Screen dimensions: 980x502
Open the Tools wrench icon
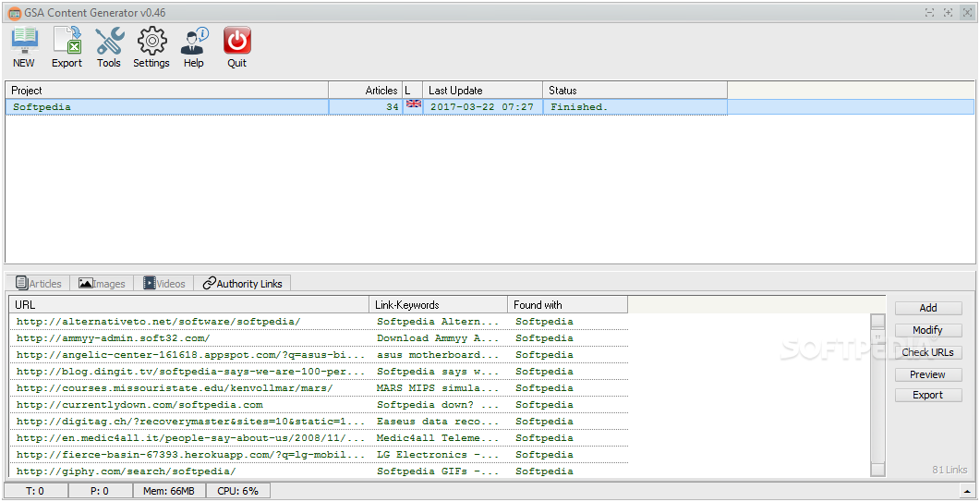(x=109, y=47)
